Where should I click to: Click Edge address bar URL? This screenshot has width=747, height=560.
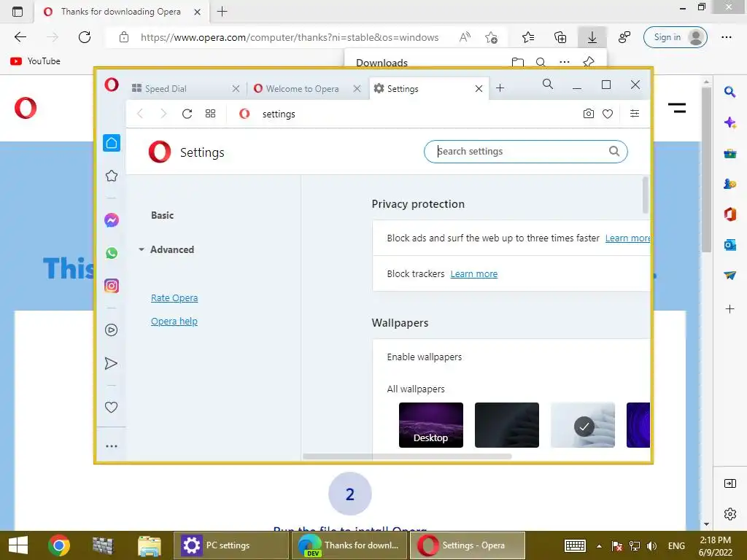pyautogui.click(x=289, y=37)
